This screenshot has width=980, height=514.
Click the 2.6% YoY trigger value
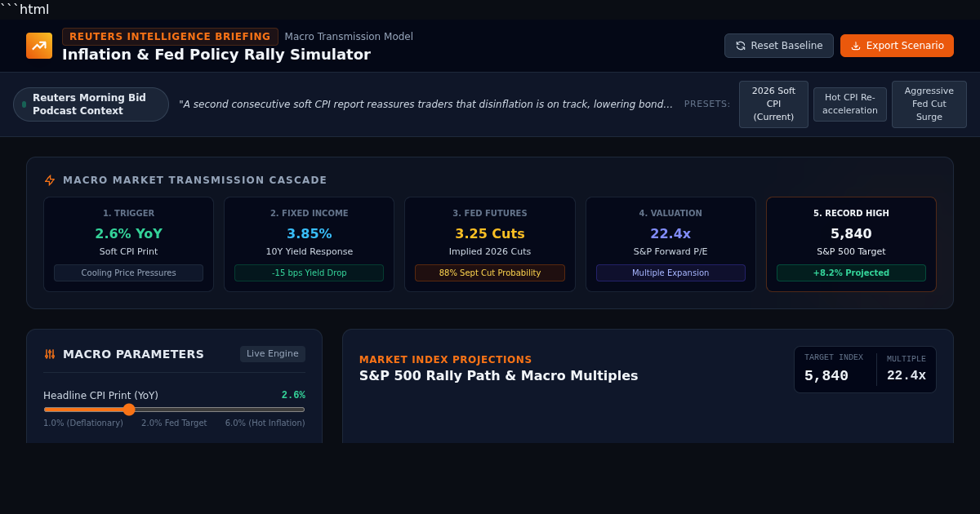pyautogui.click(x=128, y=234)
